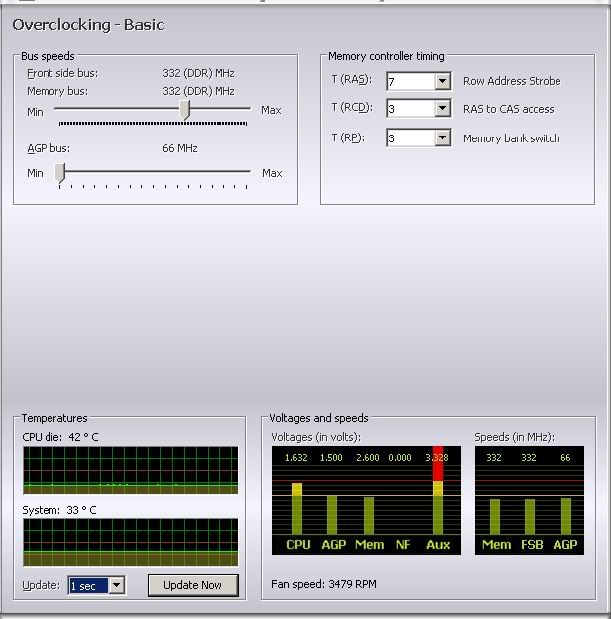Click the Mem speed bar
The image size is (611, 619).
(x=495, y=517)
